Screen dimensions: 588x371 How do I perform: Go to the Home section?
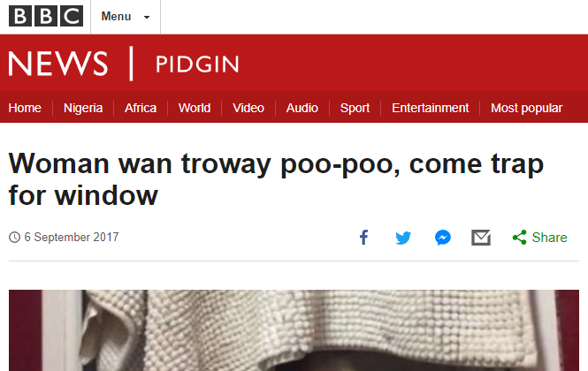pyautogui.click(x=25, y=108)
